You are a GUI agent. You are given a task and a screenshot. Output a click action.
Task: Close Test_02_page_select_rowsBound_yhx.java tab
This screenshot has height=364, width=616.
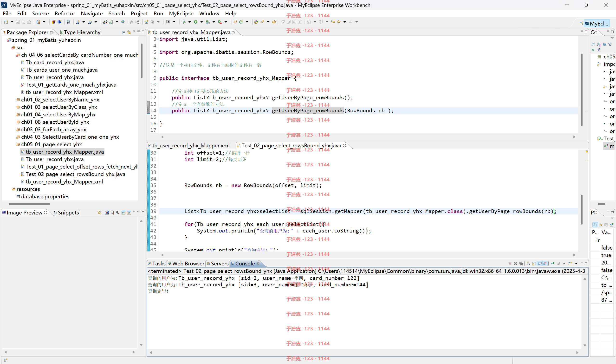344,145
